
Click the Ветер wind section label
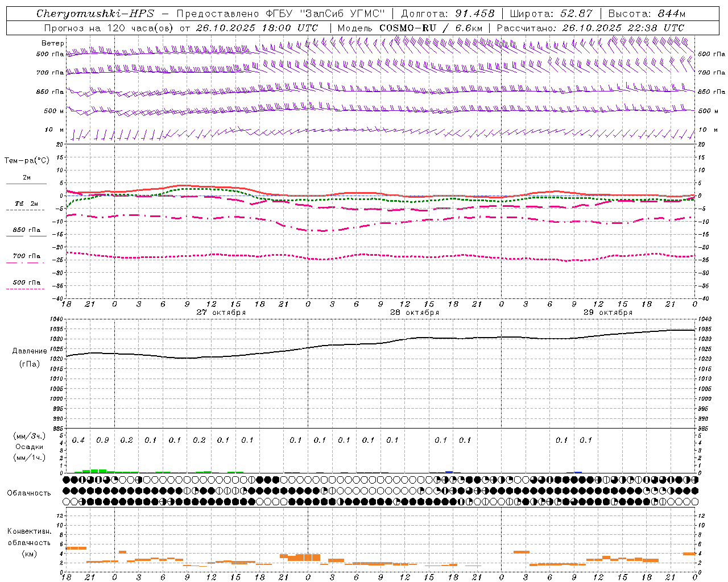click(x=53, y=43)
